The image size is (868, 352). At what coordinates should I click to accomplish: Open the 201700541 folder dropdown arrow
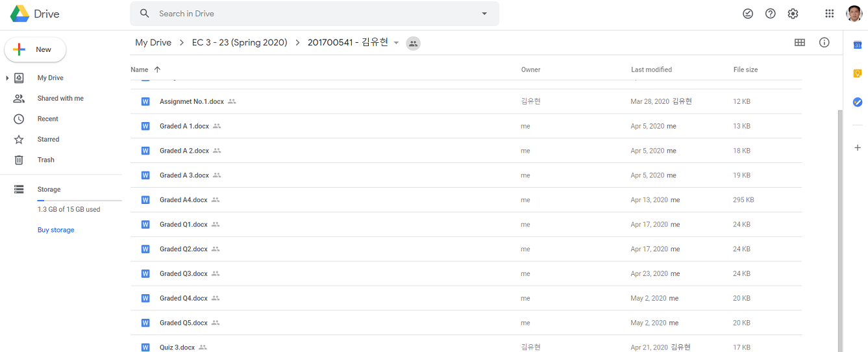(396, 43)
